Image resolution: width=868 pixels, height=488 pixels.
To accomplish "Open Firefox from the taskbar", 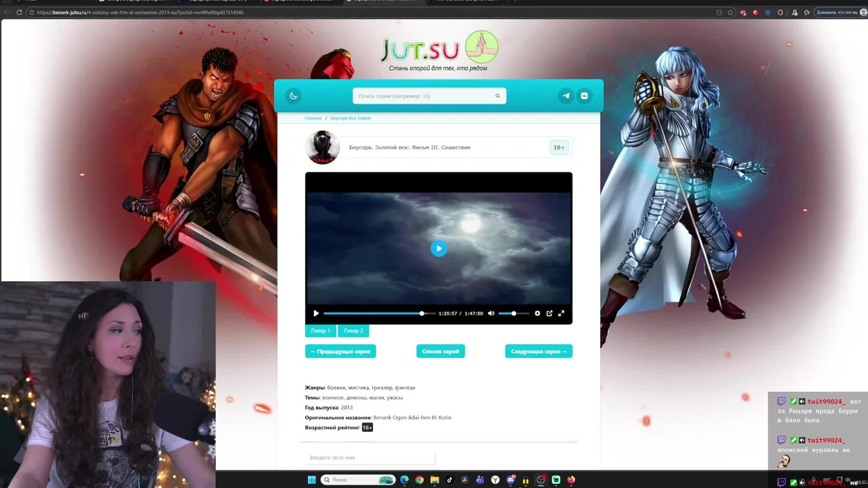I will pos(571,480).
